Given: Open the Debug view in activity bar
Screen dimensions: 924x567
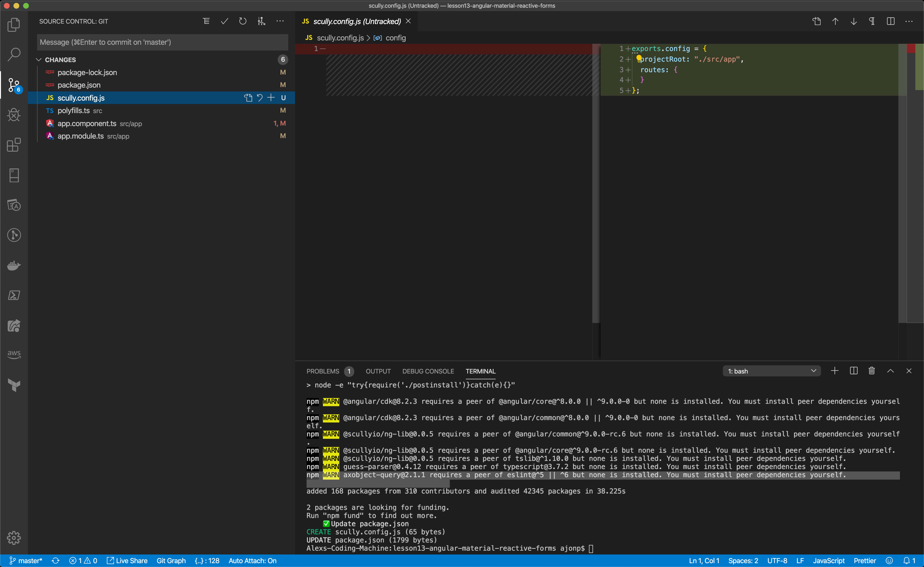Looking at the screenshot, I should (14, 115).
